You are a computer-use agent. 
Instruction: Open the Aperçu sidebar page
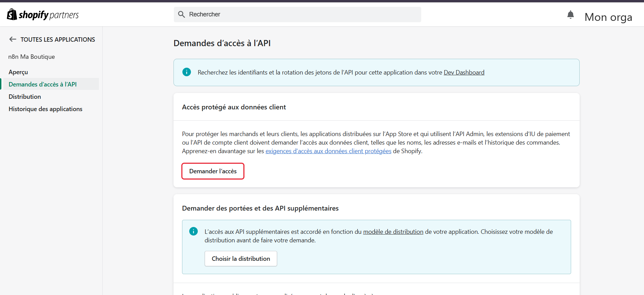coord(18,72)
